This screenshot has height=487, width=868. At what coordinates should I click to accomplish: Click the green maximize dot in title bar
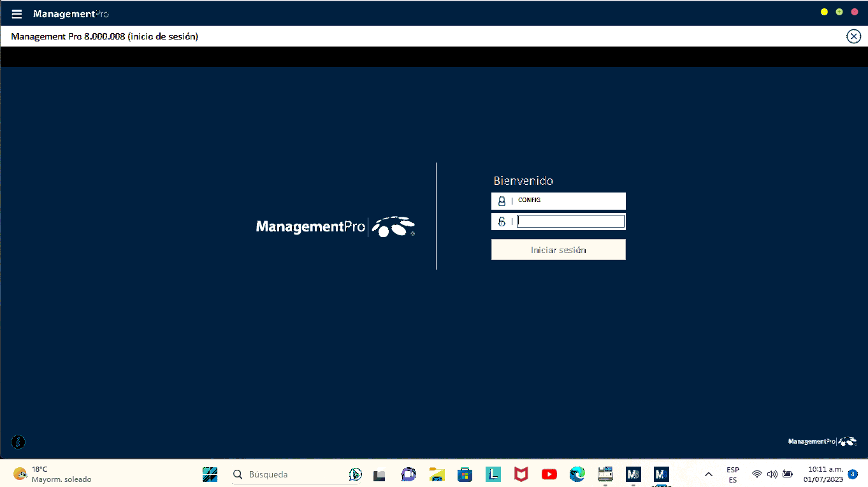point(839,12)
